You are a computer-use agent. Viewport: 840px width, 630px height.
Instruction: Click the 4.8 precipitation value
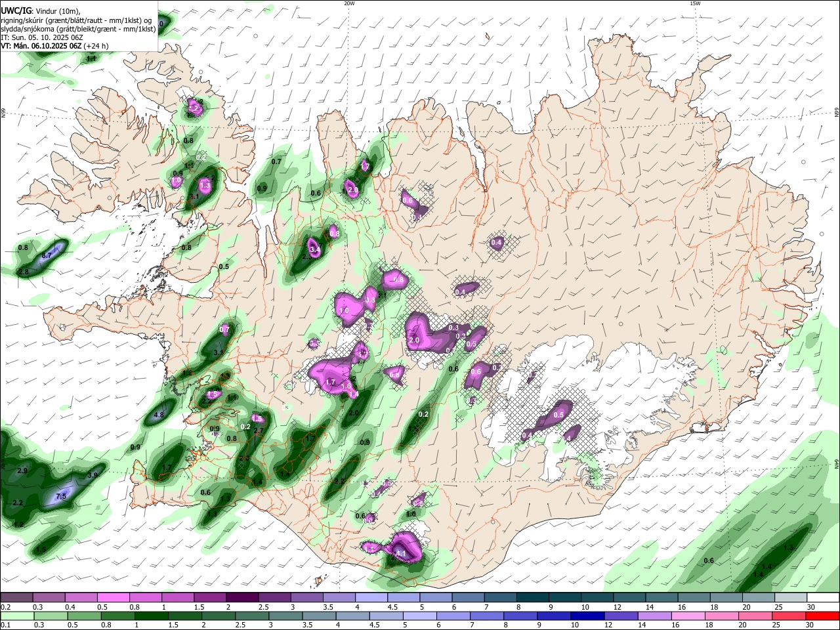coord(158,415)
